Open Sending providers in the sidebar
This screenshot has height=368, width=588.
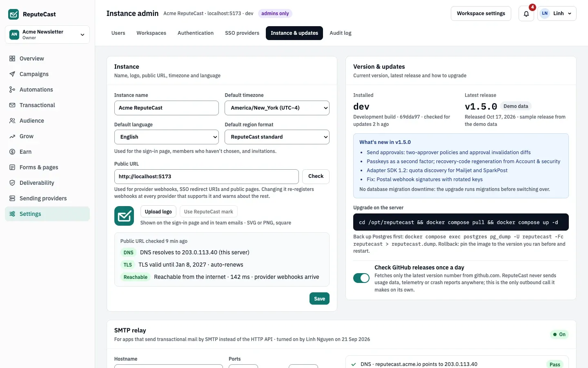point(47,198)
